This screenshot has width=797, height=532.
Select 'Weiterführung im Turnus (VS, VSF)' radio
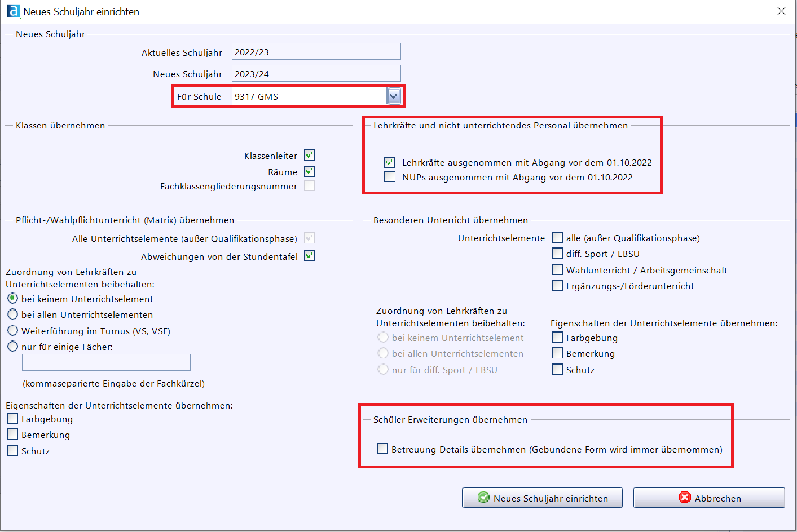coord(12,330)
